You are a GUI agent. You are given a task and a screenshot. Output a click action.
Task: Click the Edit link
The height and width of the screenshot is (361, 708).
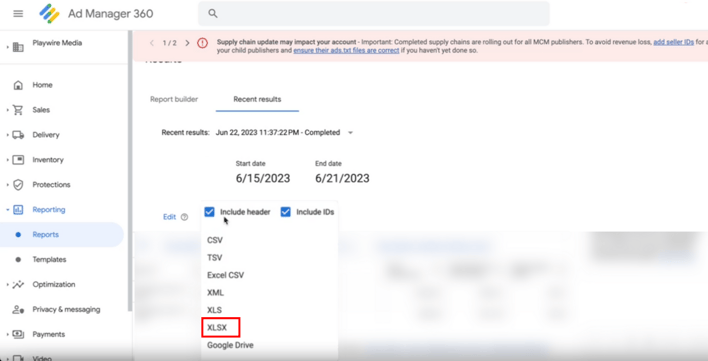(x=169, y=217)
